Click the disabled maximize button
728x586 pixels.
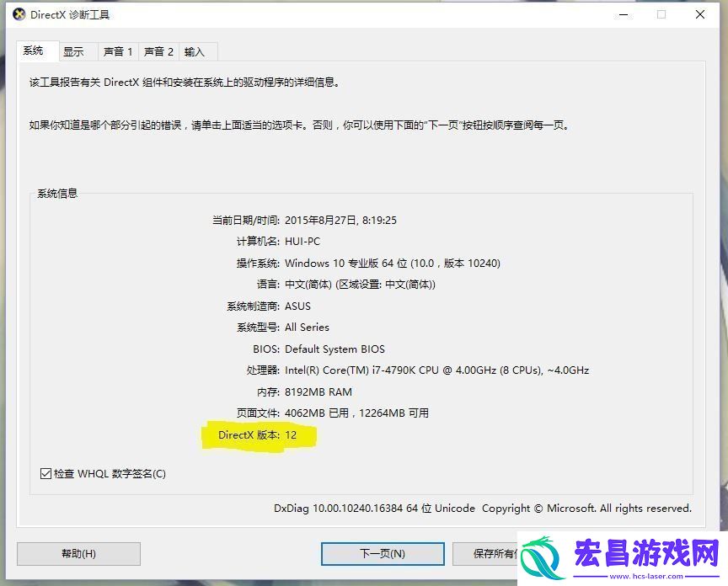click(x=661, y=15)
